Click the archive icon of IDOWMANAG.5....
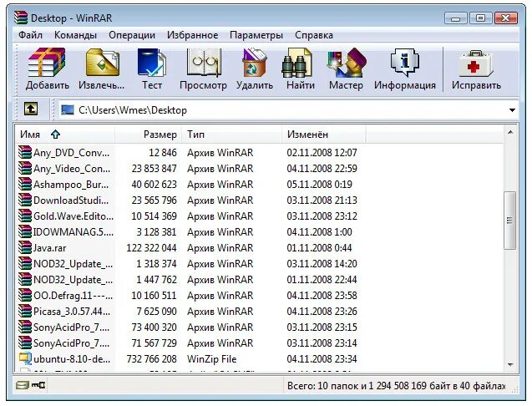Viewport: 532px width, 406px height. tap(25, 231)
